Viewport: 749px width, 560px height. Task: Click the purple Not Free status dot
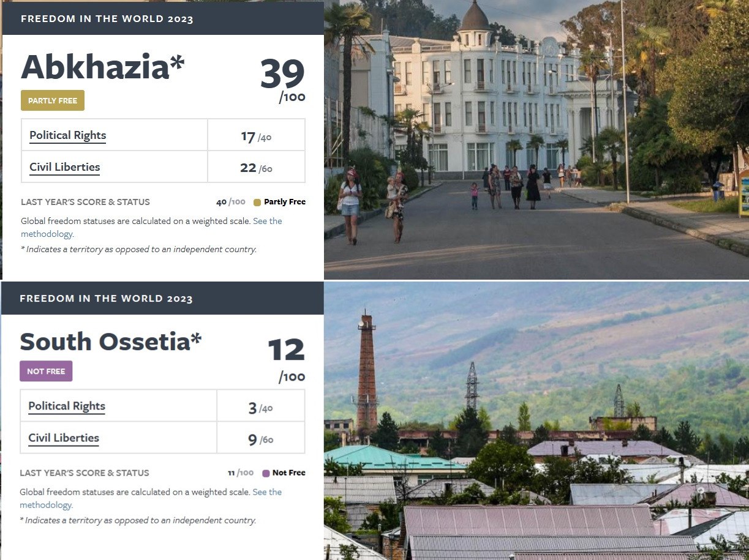point(266,473)
